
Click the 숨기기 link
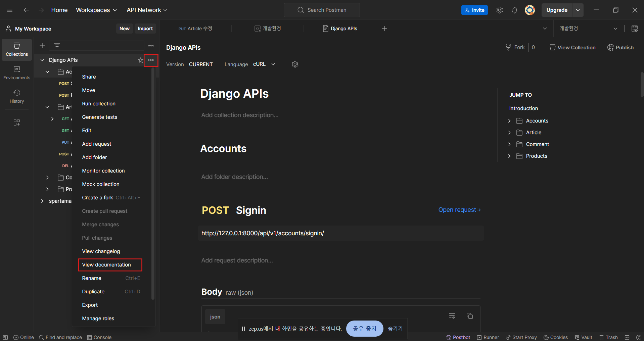(x=395, y=329)
